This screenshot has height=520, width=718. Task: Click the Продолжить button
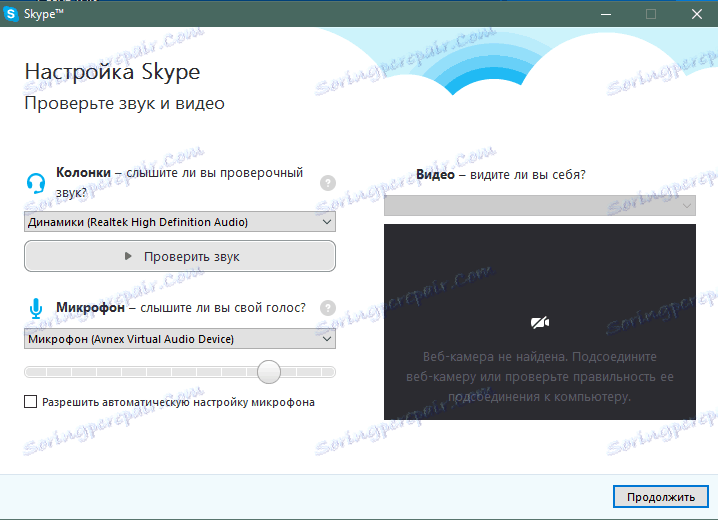(x=661, y=497)
